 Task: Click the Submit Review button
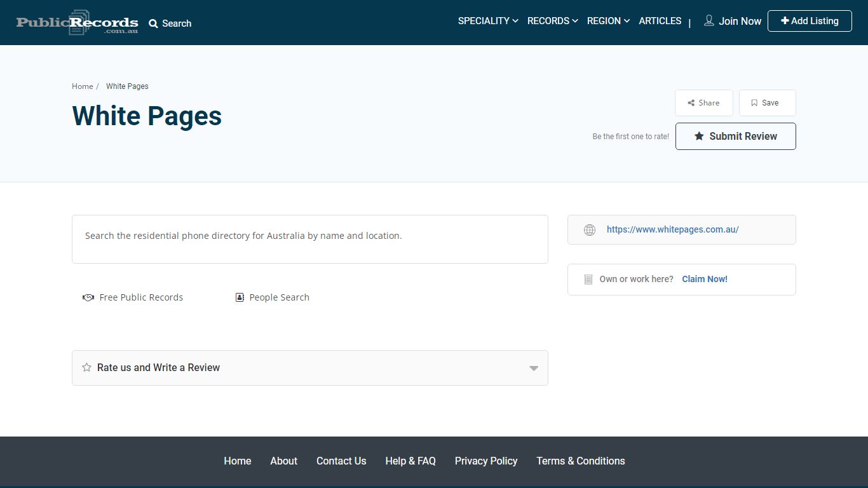tap(736, 136)
